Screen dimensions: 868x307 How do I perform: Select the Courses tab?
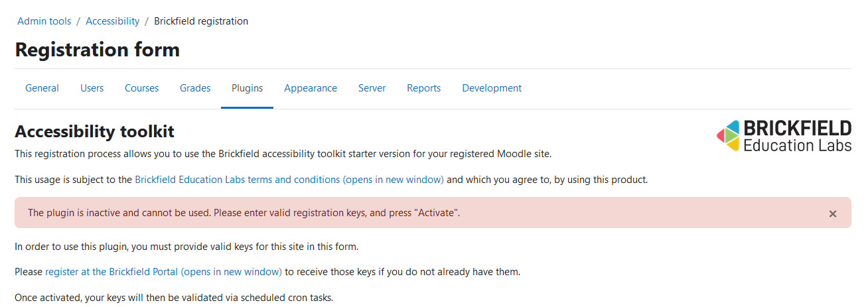point(142,88)
